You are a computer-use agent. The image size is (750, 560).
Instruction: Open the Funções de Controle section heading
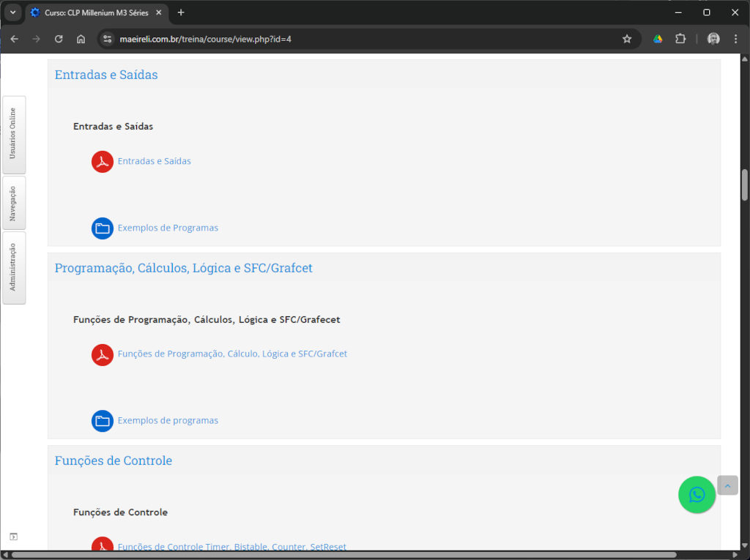pyautogui.click(x=114, y=460)
